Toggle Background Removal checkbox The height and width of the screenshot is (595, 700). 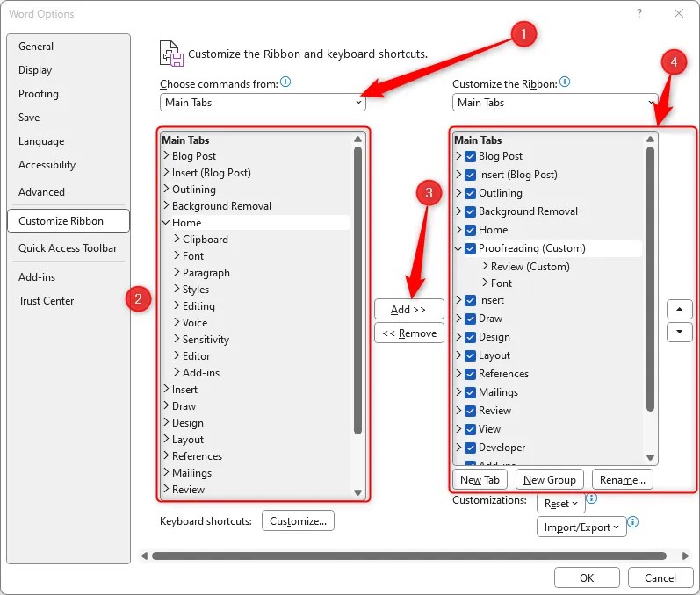point(470,211)
